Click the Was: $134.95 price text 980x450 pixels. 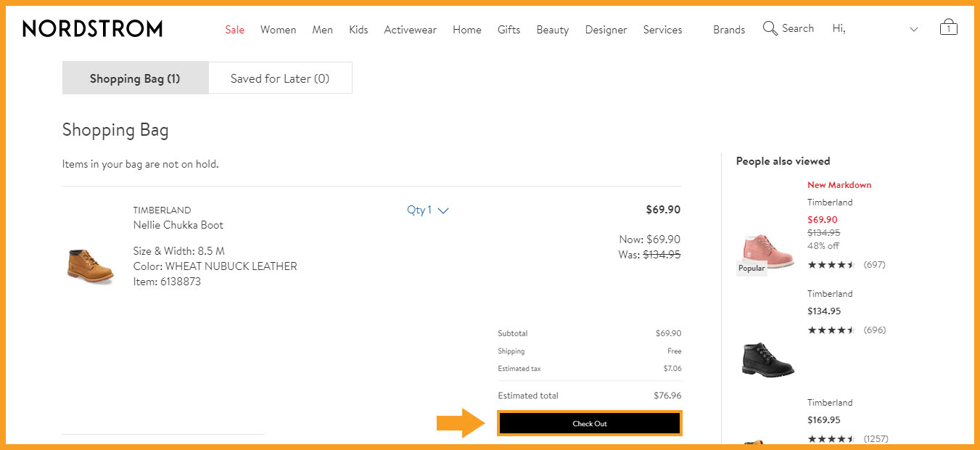pyautogui.click(x=650, y=255)
